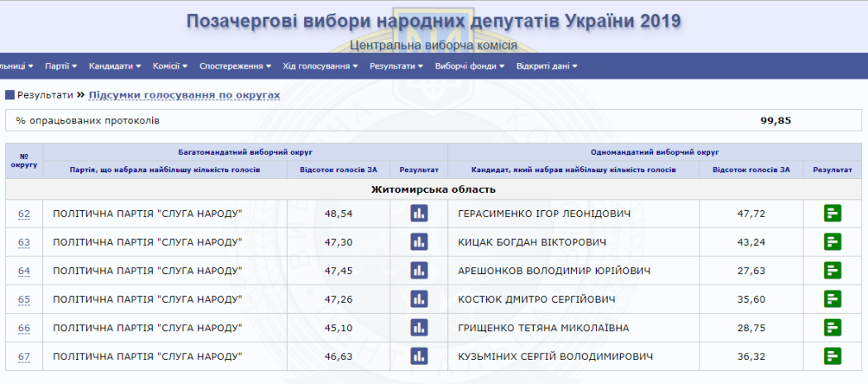Screen dimensions: 868x384
Task: Expand the Партії dropdown menu
Action: [x=60, y=66]
